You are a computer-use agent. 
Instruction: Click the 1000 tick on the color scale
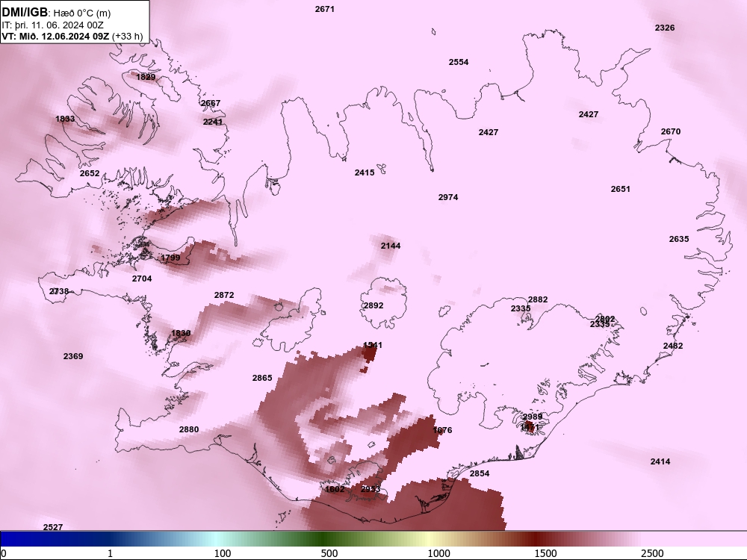[x=438, y=553]
